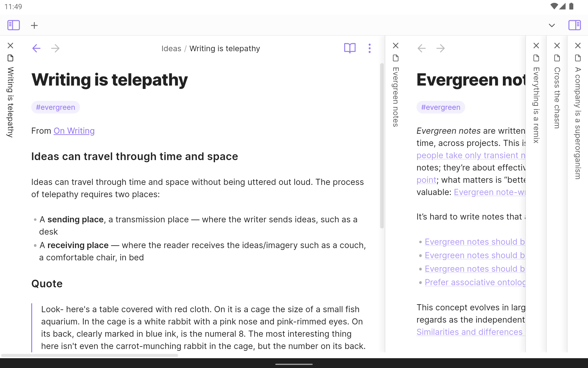Open a new tab with plus icon
Viewport: 588px width, 368px height.
(34, 25)
